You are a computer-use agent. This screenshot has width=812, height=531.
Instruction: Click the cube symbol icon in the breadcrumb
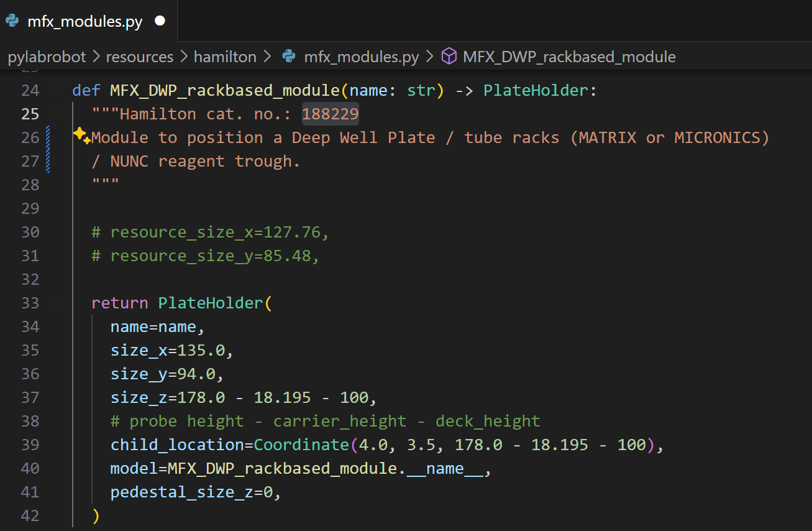[x=449, y=57]
